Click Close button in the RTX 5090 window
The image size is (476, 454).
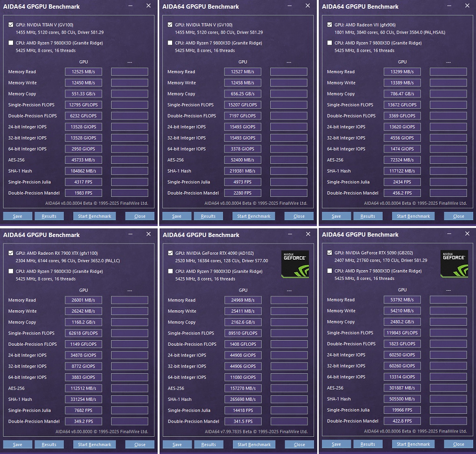(458, 444)
